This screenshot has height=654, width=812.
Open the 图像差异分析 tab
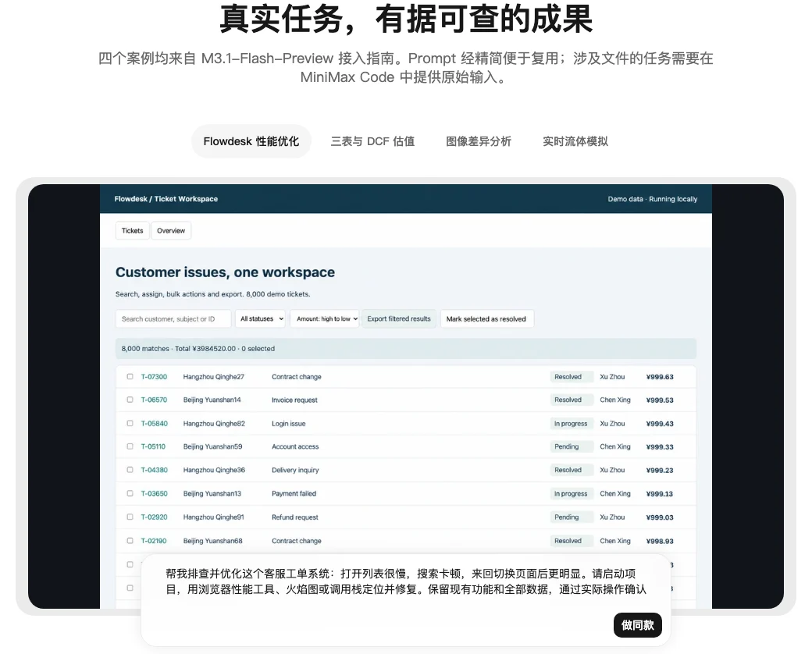[479, 141]
